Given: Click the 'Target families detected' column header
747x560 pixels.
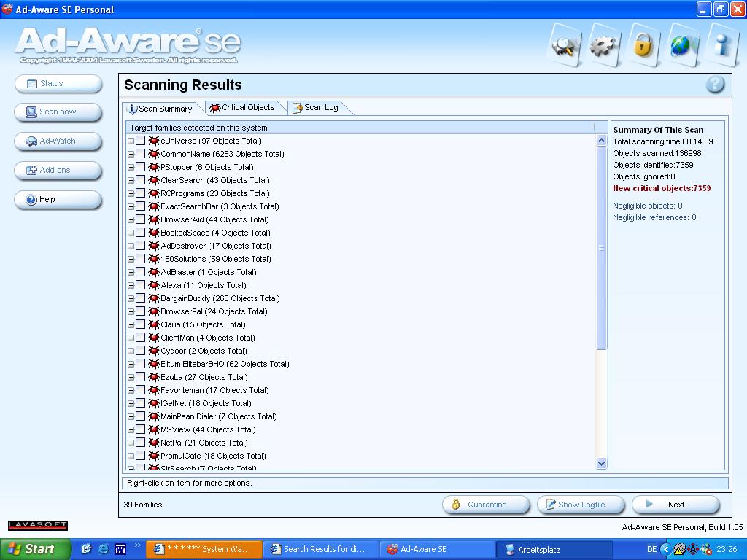Looking at the screenshot, I should pos(360,128).
